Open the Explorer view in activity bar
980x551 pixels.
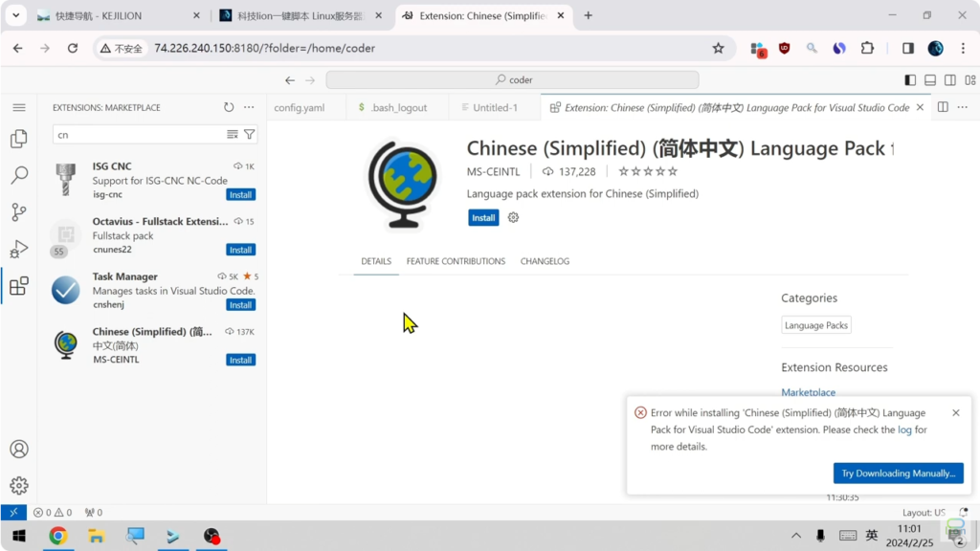tap(18, 140)
